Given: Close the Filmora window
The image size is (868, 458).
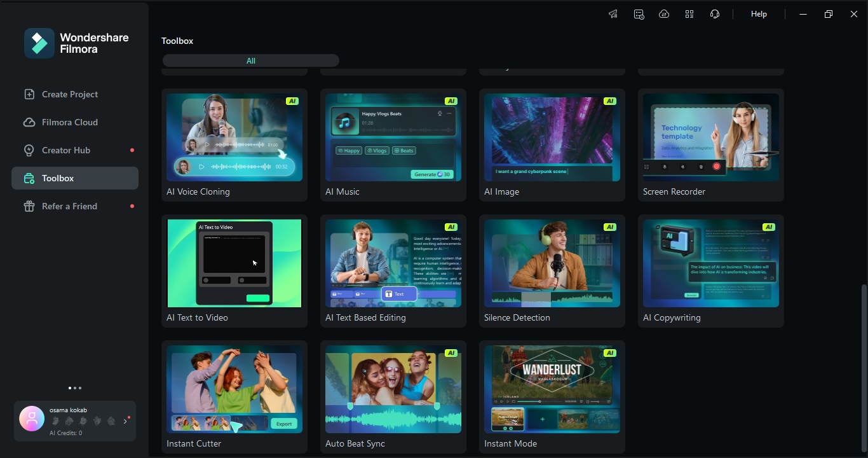Looking at the screenshot, I should [854, 14].
